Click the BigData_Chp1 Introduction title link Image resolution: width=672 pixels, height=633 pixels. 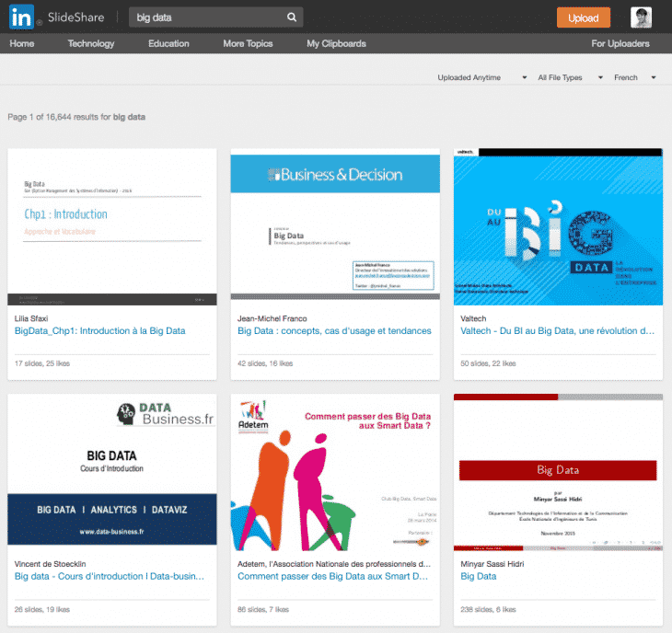tap(99, 331)
